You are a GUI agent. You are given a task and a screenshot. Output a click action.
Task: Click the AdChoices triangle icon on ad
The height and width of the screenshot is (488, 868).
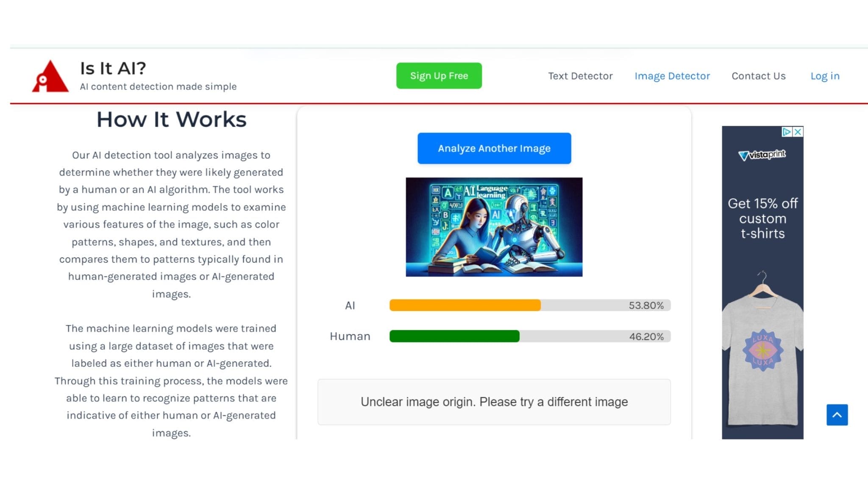pos(787,132)
